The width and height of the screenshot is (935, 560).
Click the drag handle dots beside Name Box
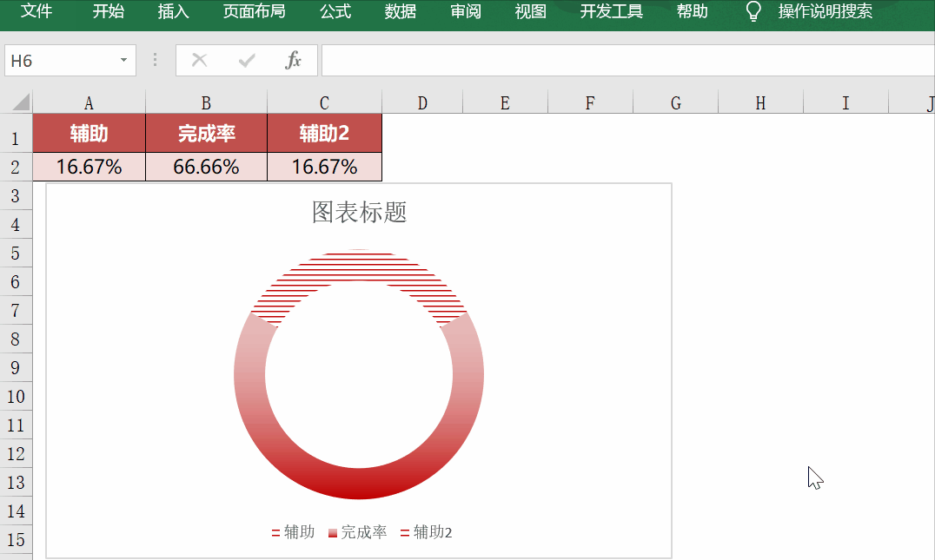tap(155, 60)
